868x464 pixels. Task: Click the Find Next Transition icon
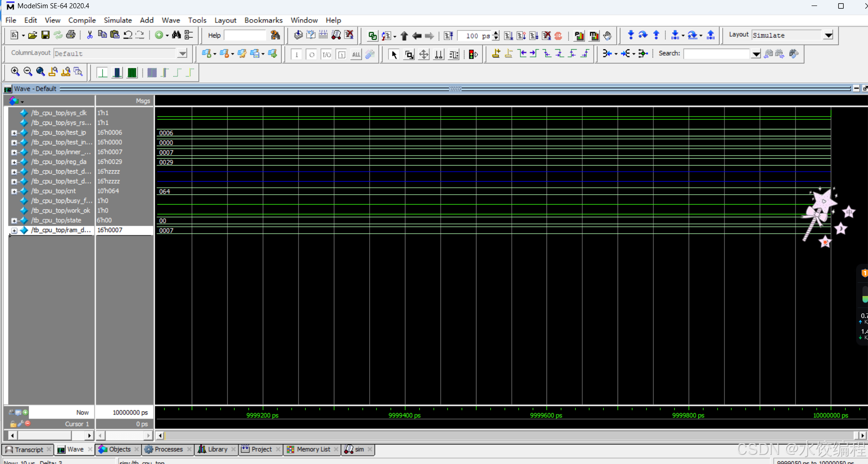point(534,54)
